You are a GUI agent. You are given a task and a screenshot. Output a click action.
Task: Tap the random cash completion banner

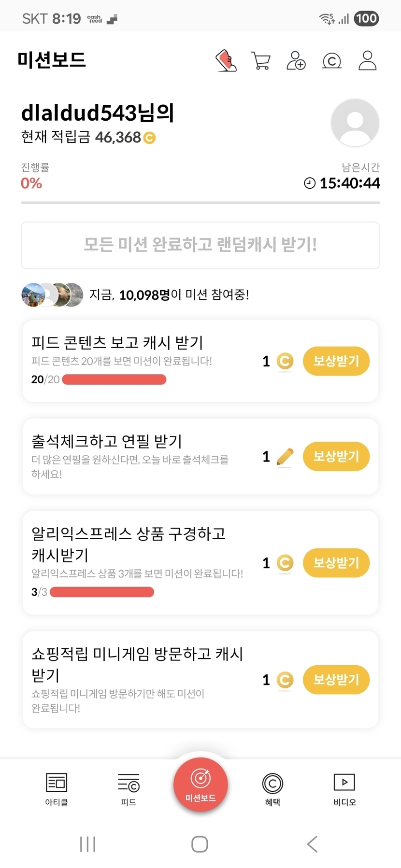200,245
